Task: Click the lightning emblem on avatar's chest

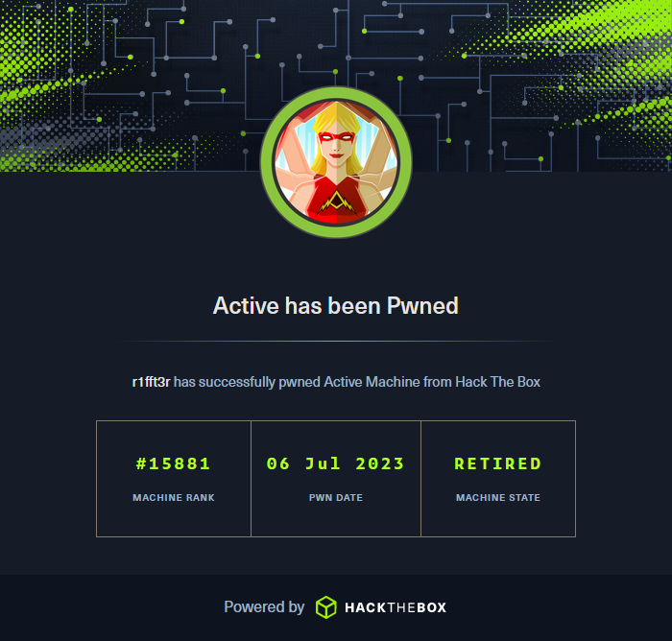Action: pyautogui.click(x=336, y=202)
